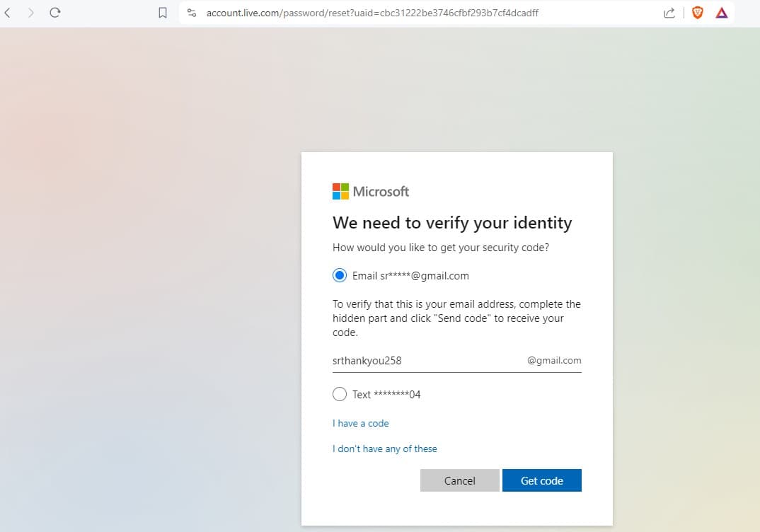Click the browser forward arrow
Screen dimensions: 760x532
point(31,13)
